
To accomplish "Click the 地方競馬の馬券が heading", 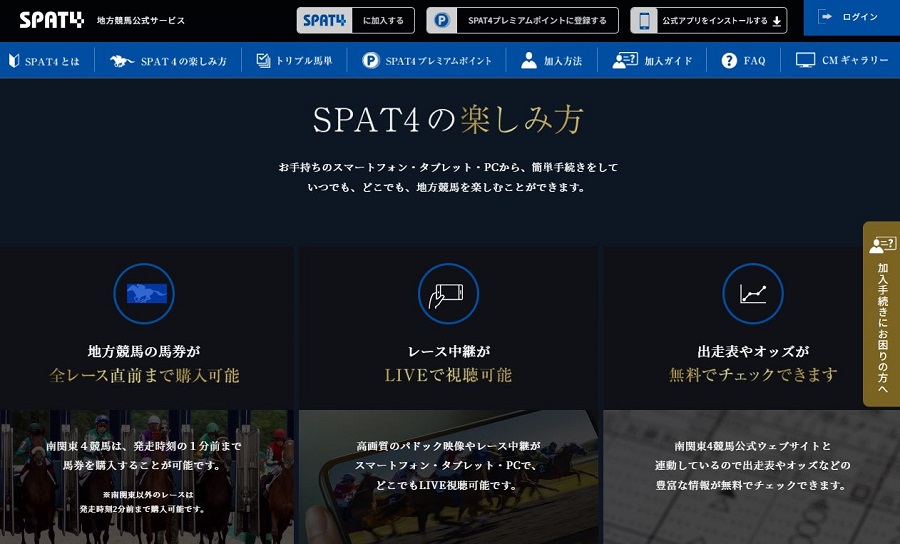I will (144, 351).
